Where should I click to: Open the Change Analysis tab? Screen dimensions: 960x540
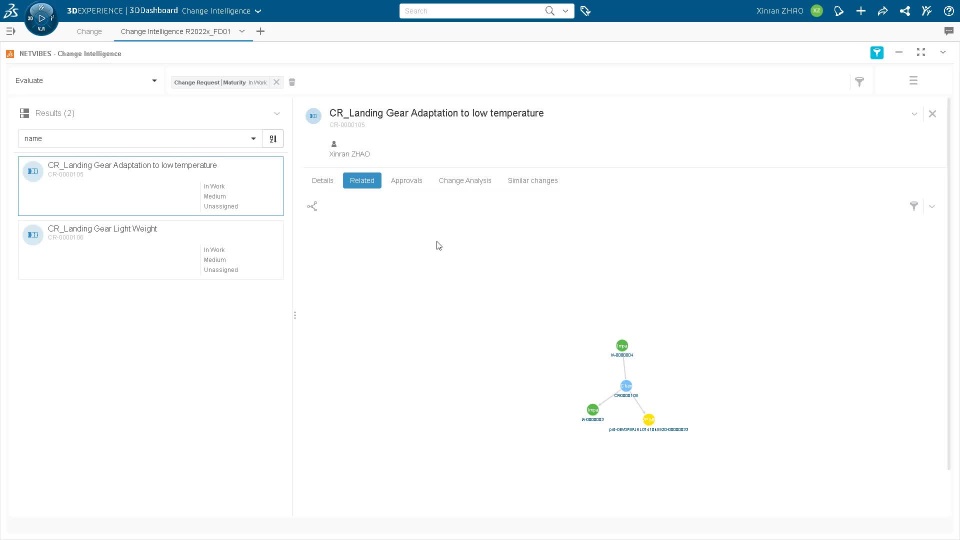pos(465,181)
